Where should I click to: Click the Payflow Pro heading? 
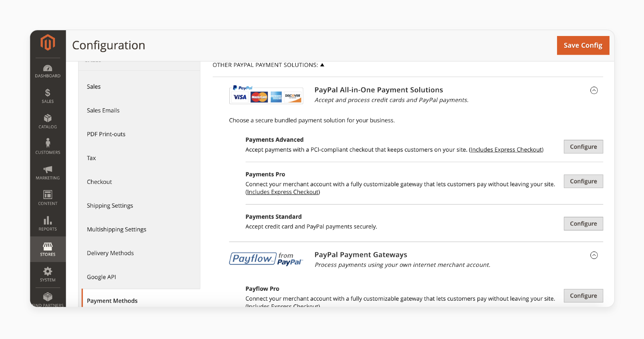pos(262,289)
